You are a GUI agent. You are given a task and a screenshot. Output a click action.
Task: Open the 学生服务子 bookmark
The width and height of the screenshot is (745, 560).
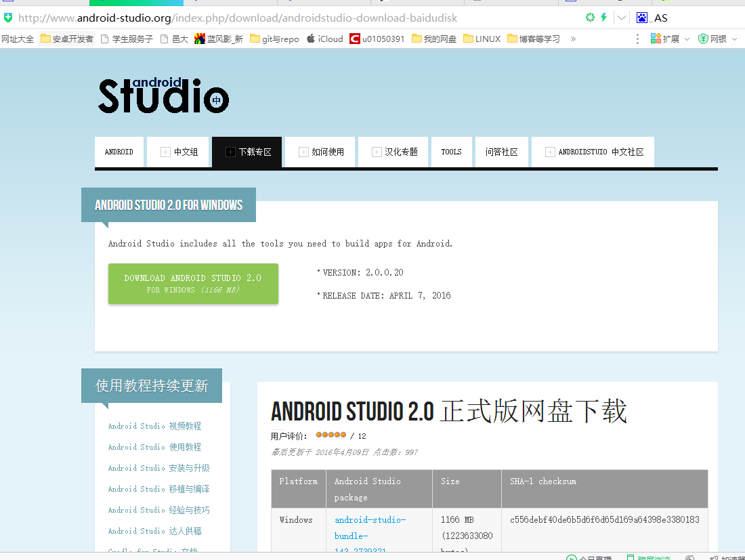tap(127, 39)
